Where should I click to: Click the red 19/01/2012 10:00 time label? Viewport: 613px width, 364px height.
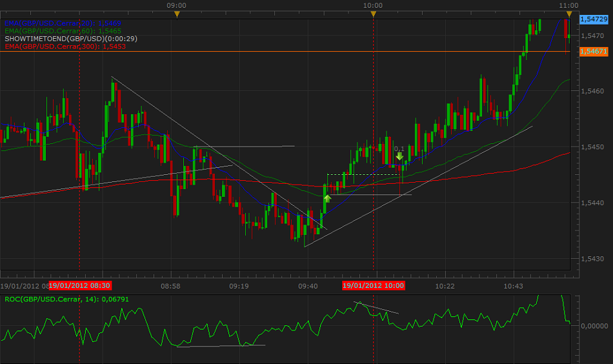(374, 285)
